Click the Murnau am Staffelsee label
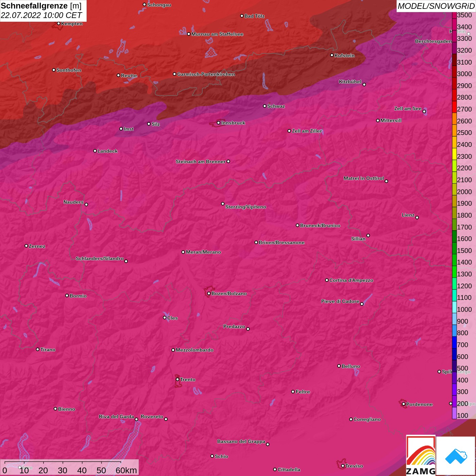The image size is (476, 476). (217, 34)
